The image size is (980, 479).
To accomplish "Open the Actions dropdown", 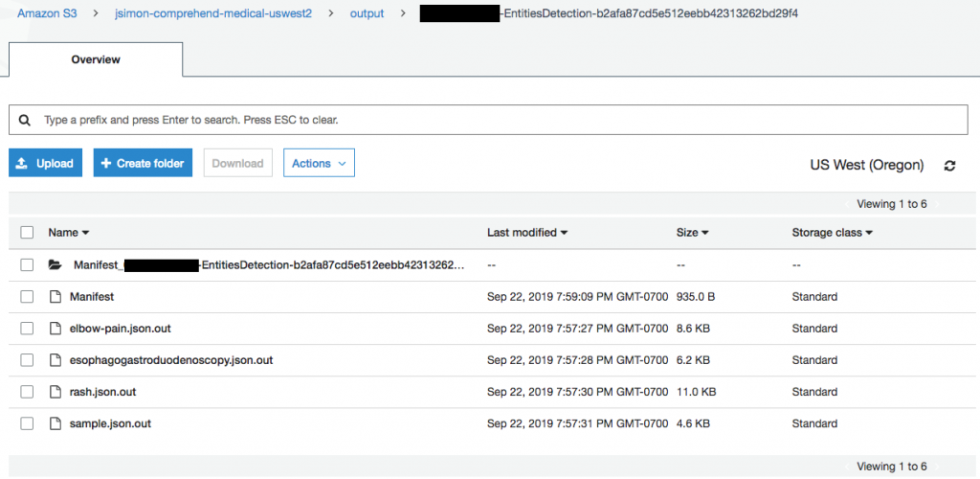I will (x=319, y=163).
